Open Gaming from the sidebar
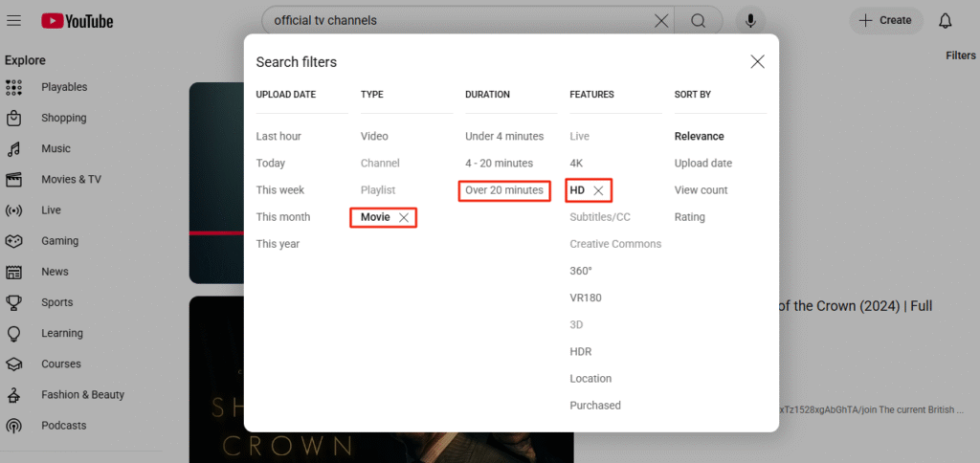 point(59,241)
